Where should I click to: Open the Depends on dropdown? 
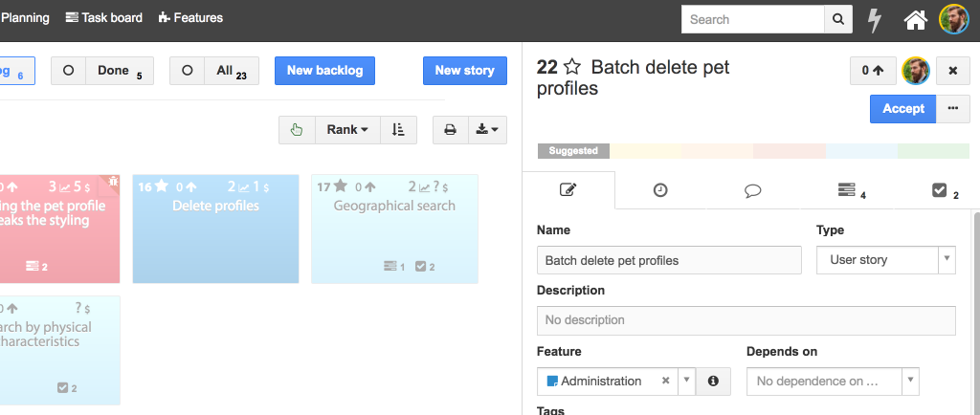point(910,381)
